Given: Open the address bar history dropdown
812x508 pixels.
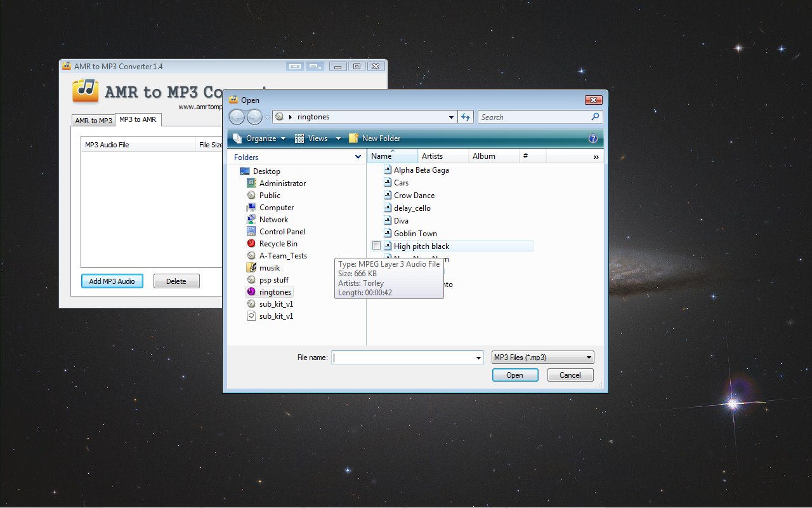Looking at the screenshot, I should pos(451,117).
